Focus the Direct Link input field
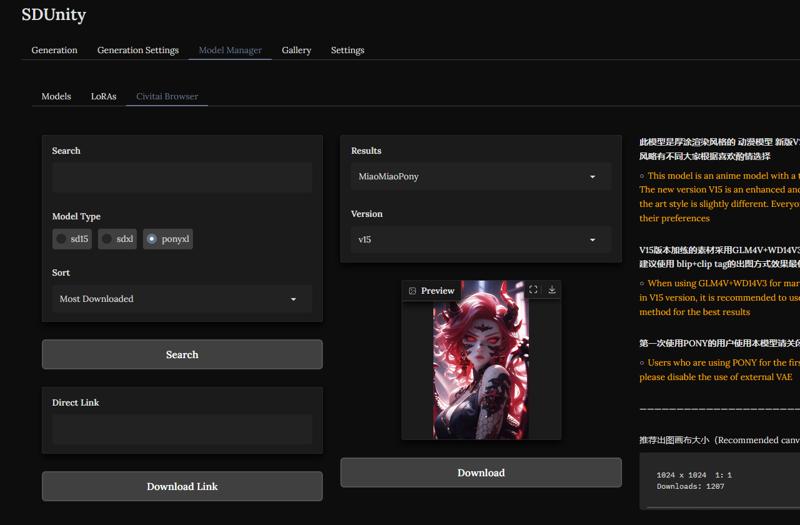This screenshot has height=525, width=800. click(x=182, y=430)
